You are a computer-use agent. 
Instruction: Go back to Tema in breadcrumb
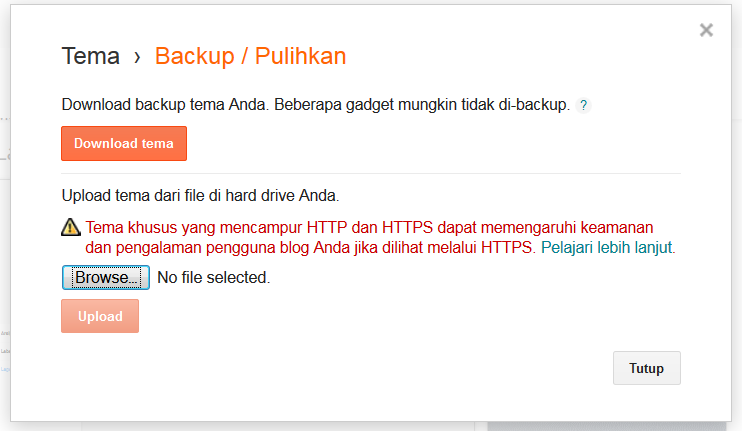point(90,56)
